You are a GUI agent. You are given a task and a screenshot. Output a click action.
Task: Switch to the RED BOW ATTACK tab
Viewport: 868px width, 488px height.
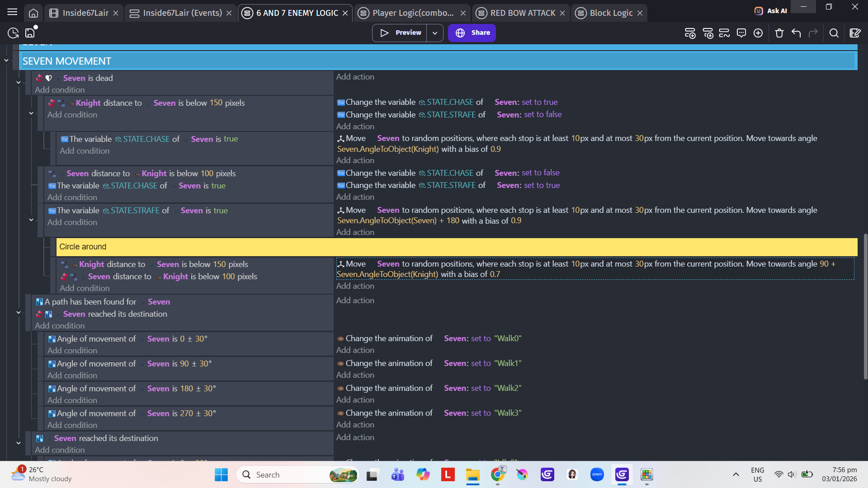tap(522, 13)
